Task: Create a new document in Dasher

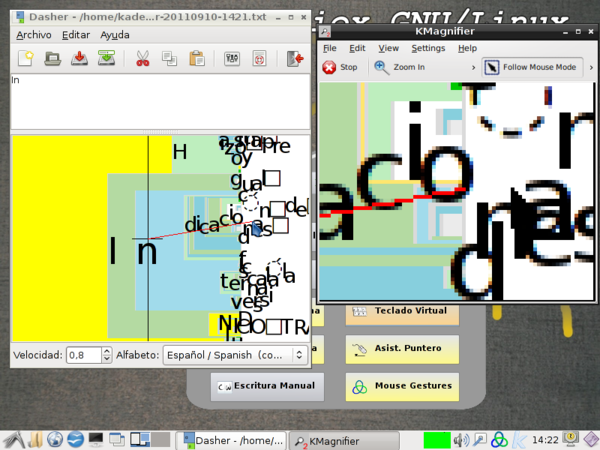Action: [26, 59]
